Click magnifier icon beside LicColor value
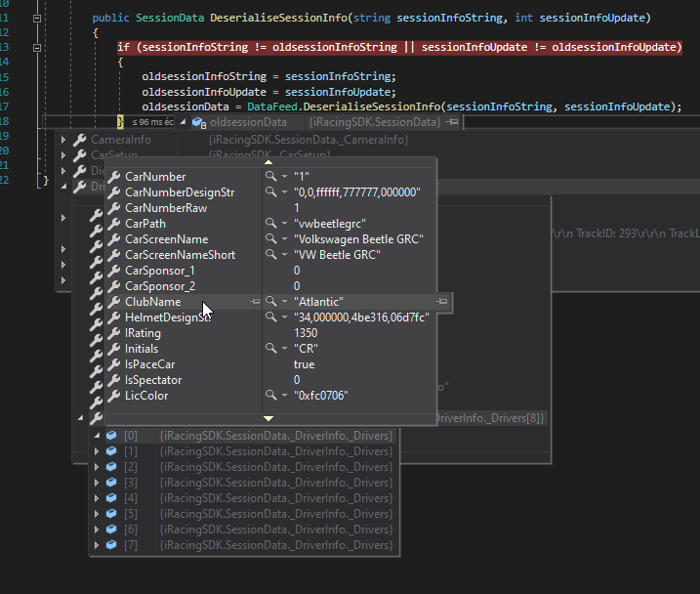Image resolution: width=700 pixels, height=594 pixels. pyautogui.click(x=270, y=395)
